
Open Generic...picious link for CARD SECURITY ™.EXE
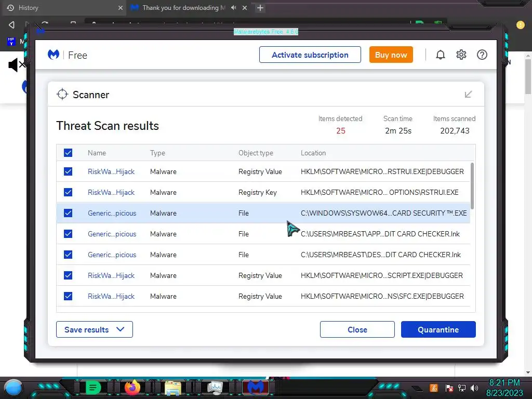click(x=112, y=213)
